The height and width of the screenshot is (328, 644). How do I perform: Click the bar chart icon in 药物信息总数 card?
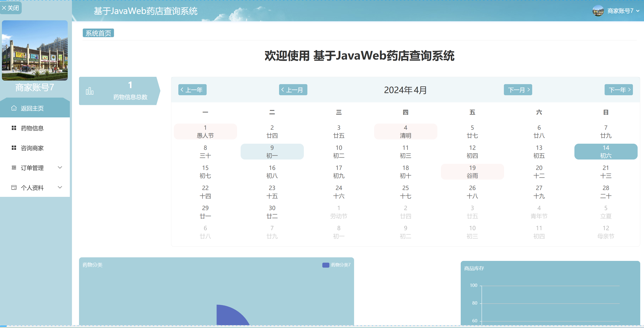click(89, 91)
